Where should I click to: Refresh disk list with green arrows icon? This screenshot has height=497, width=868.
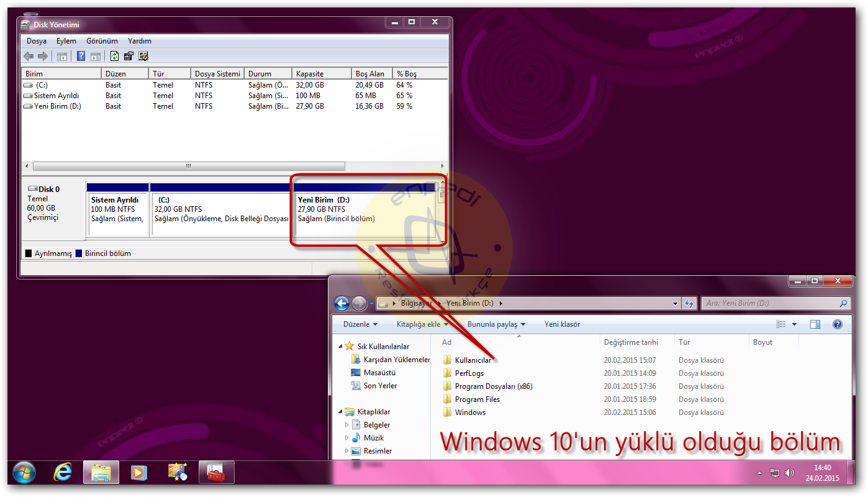click(115, 57)
